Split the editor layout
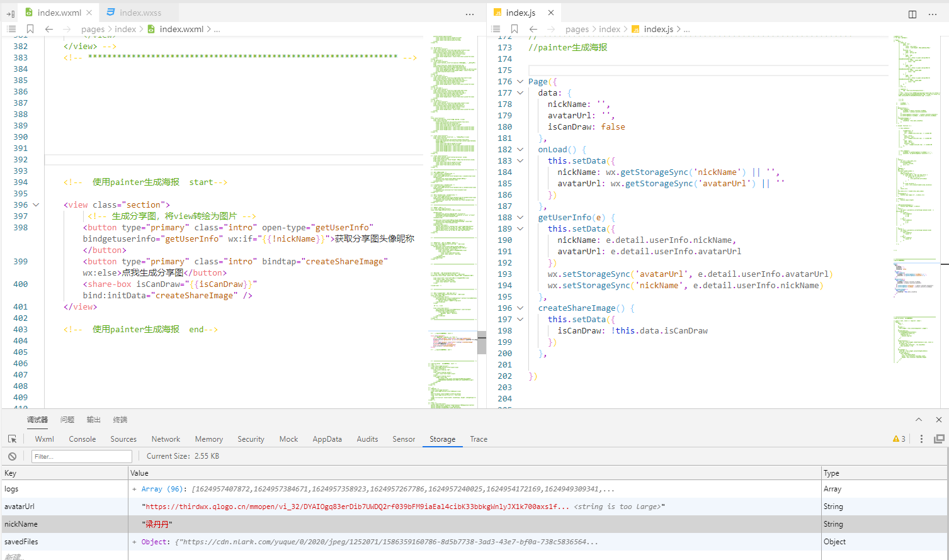 tap(912, 14)
